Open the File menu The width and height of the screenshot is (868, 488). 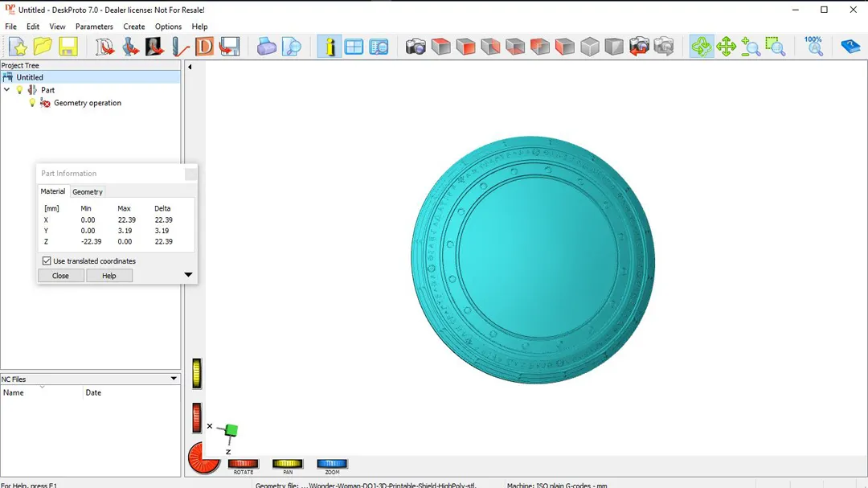click(x=10, y=27)
